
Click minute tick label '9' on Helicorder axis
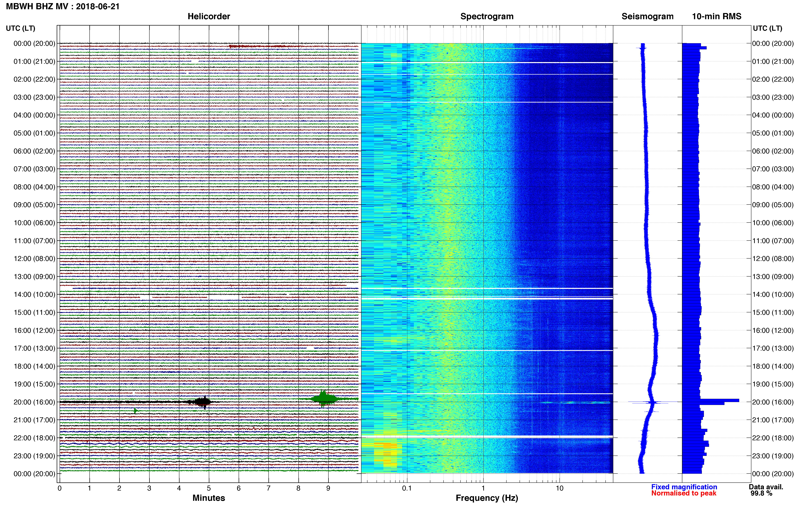pyautogui.click(x=328, y=488)
